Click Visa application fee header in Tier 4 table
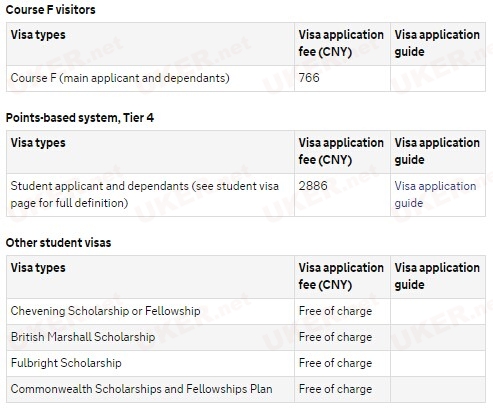493x414 pixels. point(341,151)
